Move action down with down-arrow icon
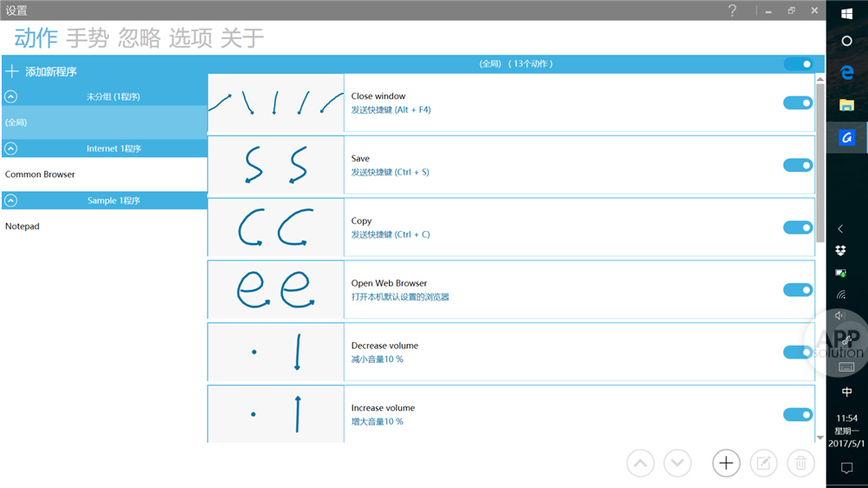The width and height of the screenshot is (868, 488). coord(678,464)
